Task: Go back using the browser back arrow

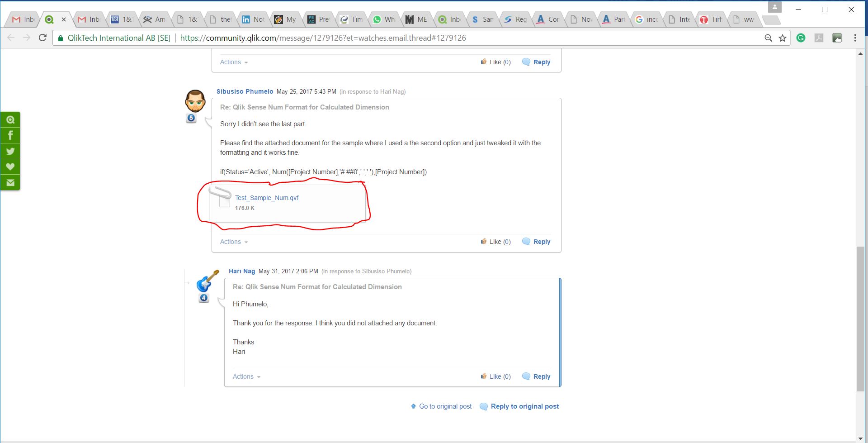Action: click(x=11, y=38)
